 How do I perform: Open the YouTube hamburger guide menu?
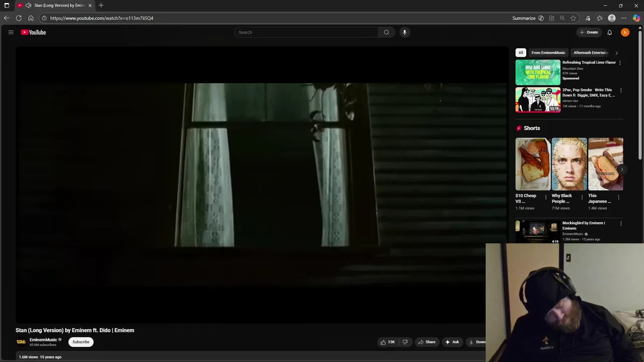pos(11,32)
